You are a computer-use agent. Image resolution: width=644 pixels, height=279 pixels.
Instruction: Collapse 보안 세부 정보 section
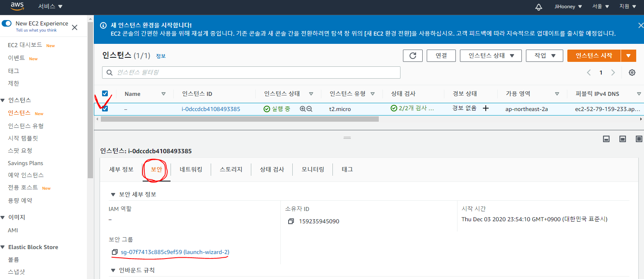[113, 195]
